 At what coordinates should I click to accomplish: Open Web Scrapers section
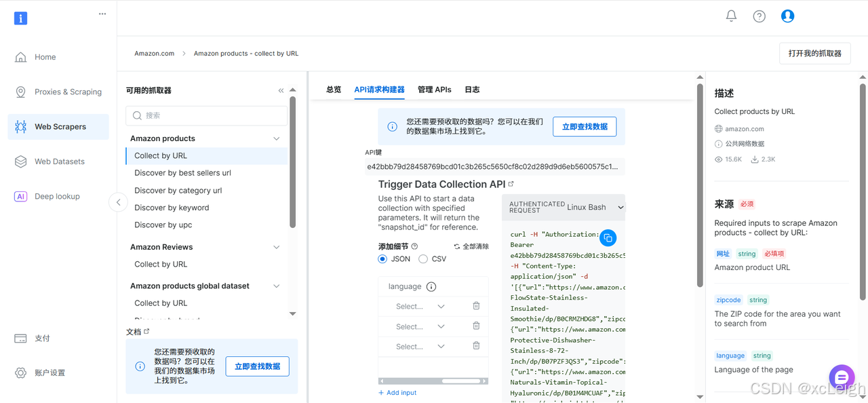pyautogui.click(x=58, y=127)
